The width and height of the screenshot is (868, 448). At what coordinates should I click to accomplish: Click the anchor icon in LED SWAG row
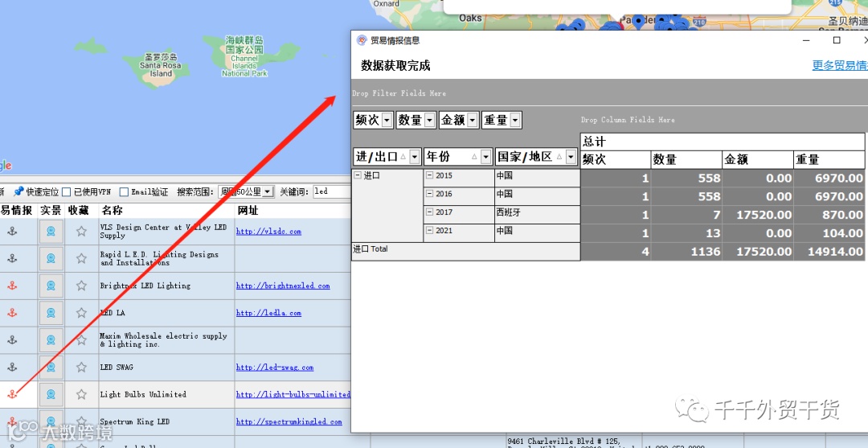pos(11,367)
